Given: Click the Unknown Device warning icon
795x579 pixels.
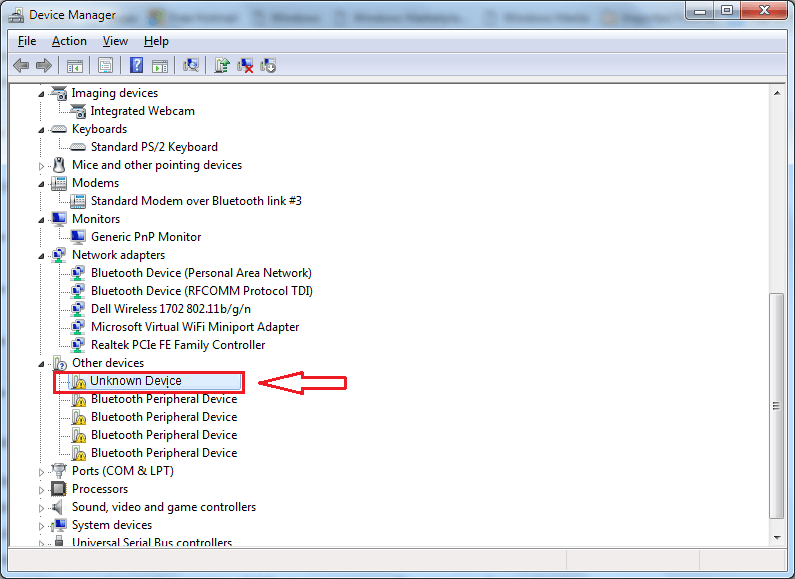Looking at the screenshot, I should pyautogui.click(x=78, y=381).
